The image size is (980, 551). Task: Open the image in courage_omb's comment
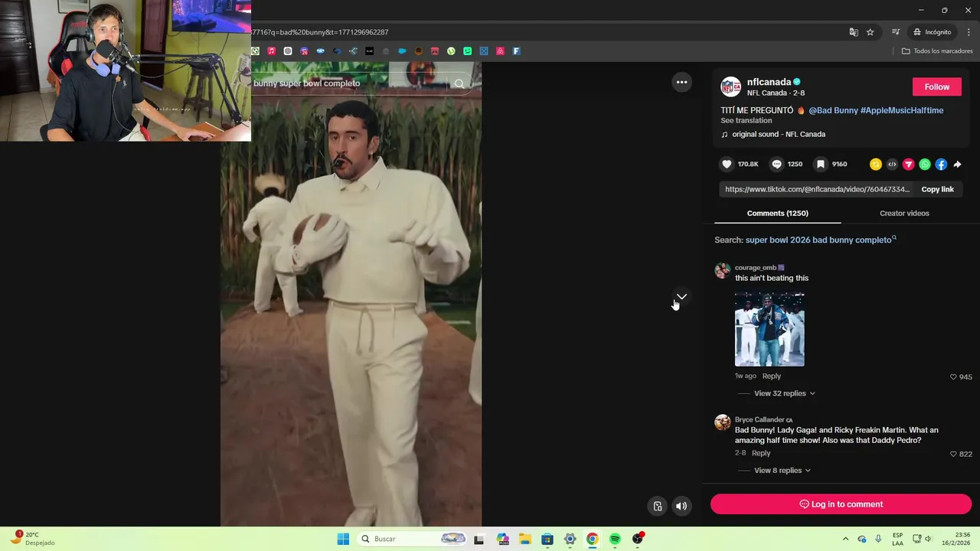pyautogui.click(x=769, y=329)
